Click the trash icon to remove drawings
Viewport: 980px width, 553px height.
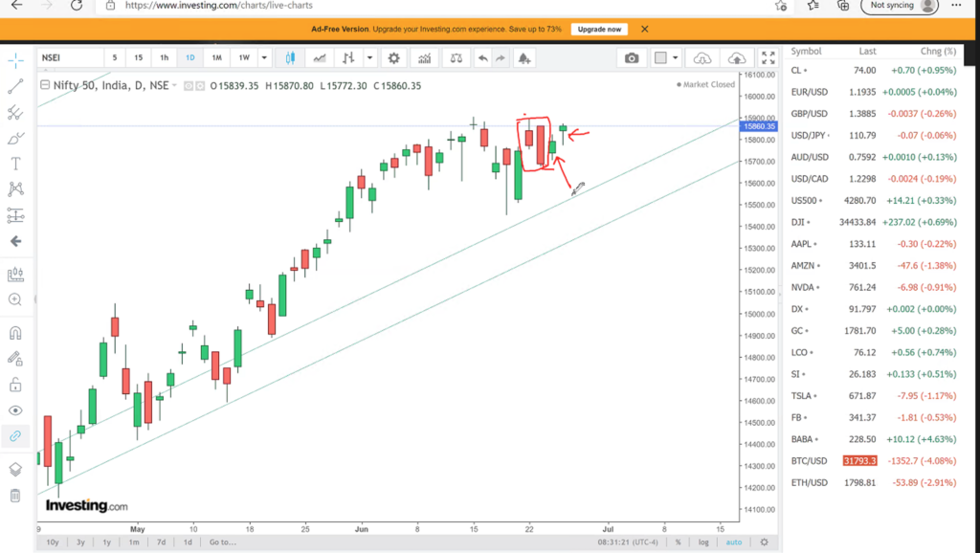click(15, 496)
